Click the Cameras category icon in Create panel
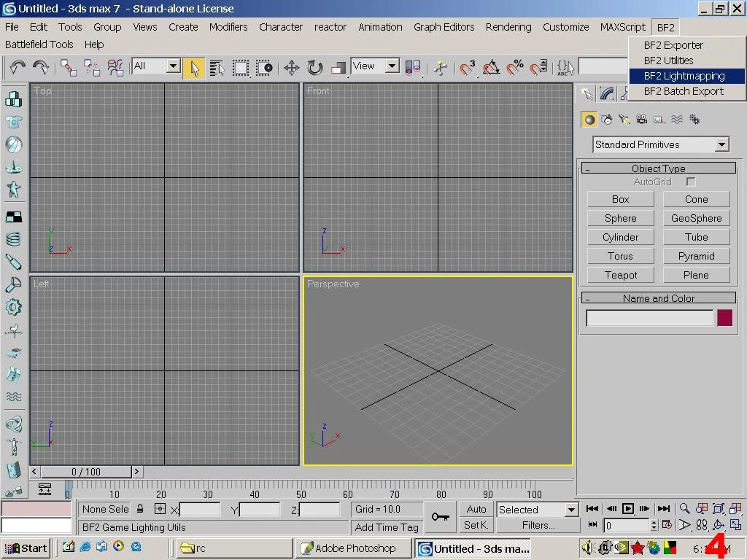Image resolution: width=747 pixels, height=560 pixels. coord(642,120)
